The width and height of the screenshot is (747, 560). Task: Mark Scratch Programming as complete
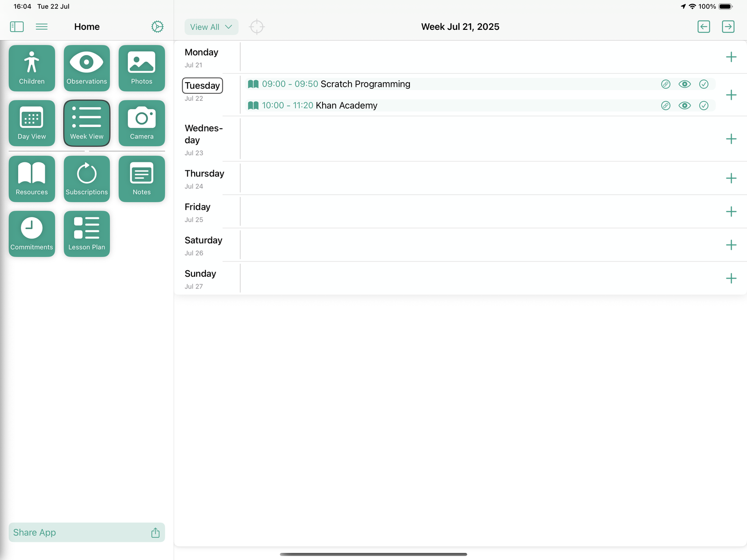click(x=704, y=84)
